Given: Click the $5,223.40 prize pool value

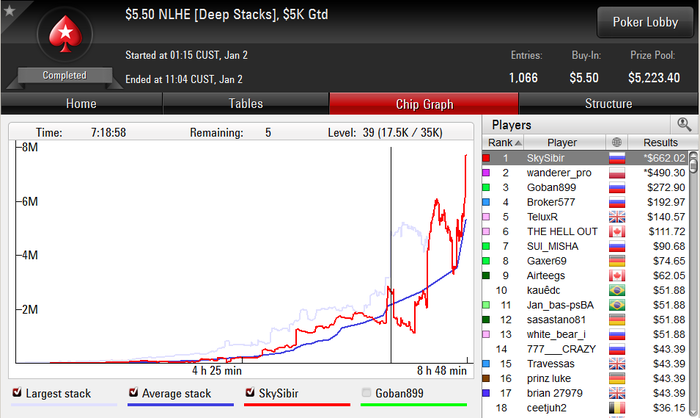Looking at the screenshot, I should pos(654,78).
